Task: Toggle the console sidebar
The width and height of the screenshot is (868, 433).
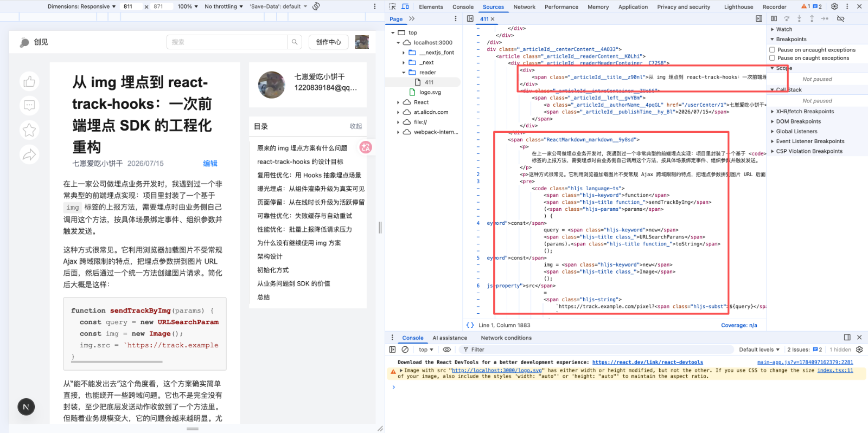Action: click(392, 350)
